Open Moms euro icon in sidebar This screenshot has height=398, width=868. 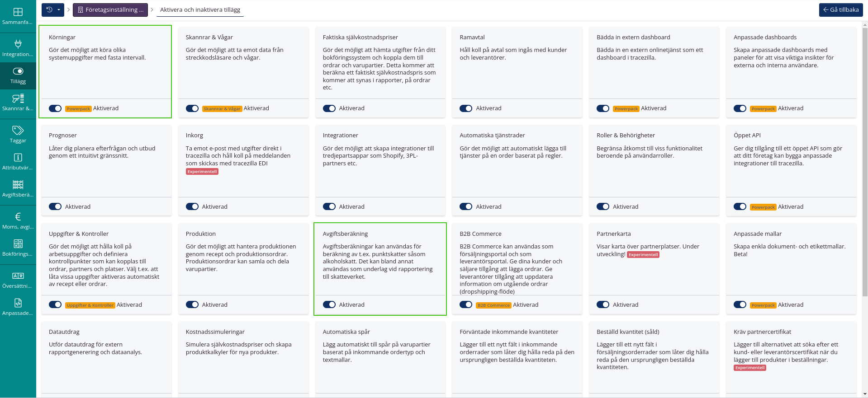pyautogui.click(x=18, y=217)
